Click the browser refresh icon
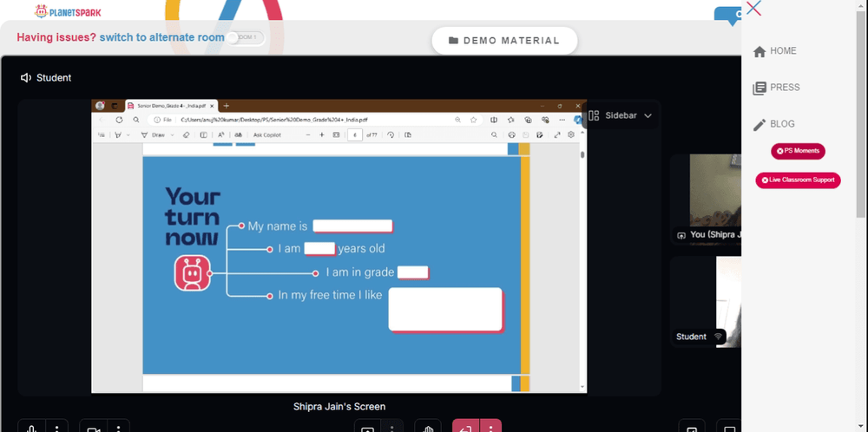This screenshot has height=432, width=868. pyautogui.click(x=120, y=120)
